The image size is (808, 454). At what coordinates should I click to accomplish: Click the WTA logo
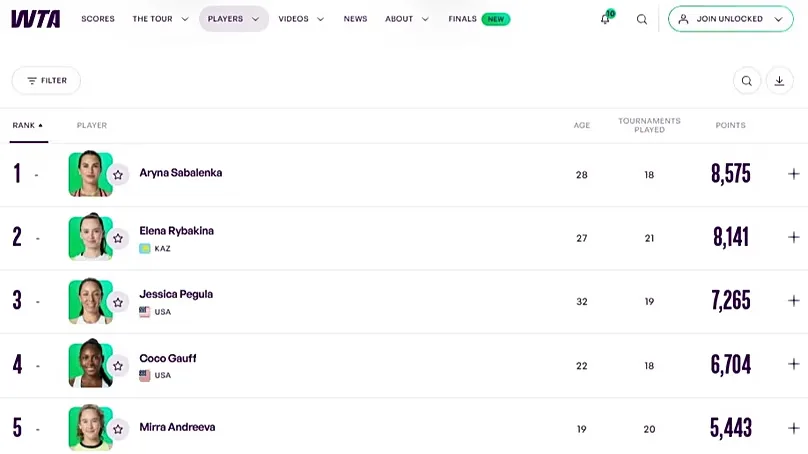tap(36, 19)
